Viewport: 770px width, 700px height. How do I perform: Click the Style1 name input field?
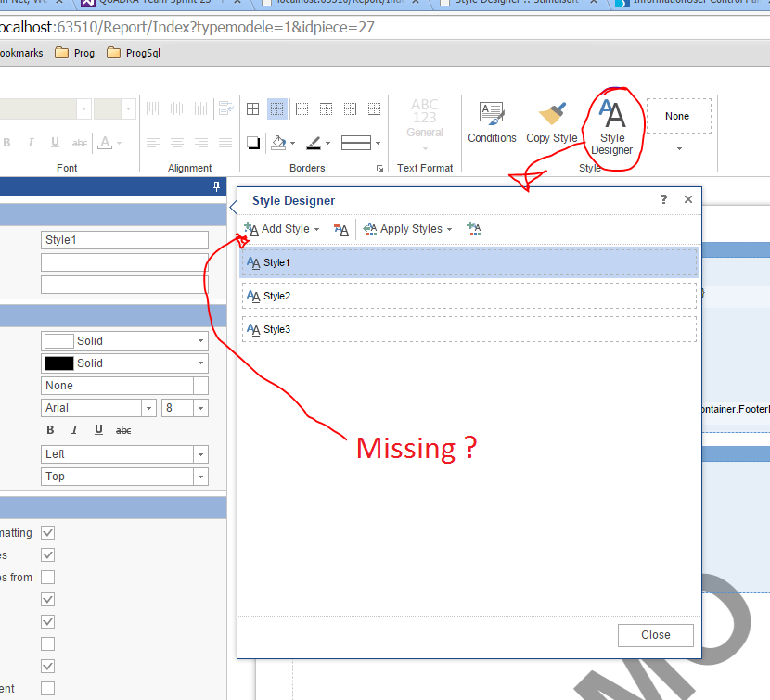coord(124,240)
